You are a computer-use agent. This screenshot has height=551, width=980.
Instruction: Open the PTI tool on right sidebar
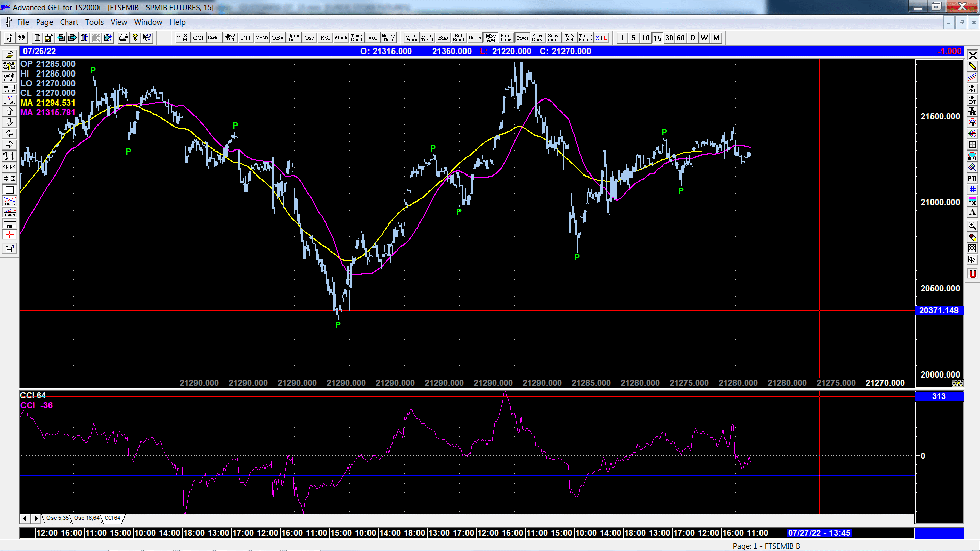(x=972, y=178)
